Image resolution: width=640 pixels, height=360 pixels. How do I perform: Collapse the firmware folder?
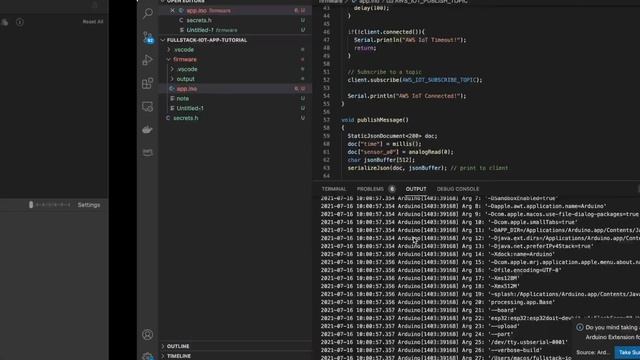(184, 60)
